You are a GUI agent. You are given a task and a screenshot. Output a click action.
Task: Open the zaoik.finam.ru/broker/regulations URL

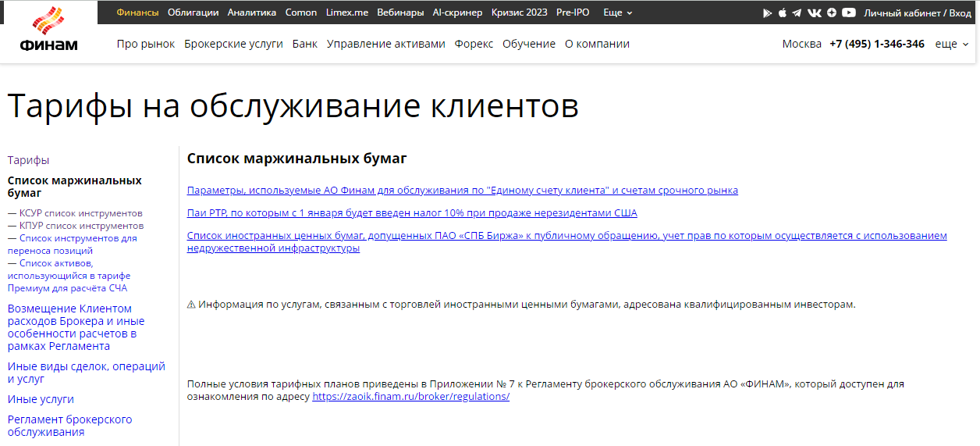point(411,397)
